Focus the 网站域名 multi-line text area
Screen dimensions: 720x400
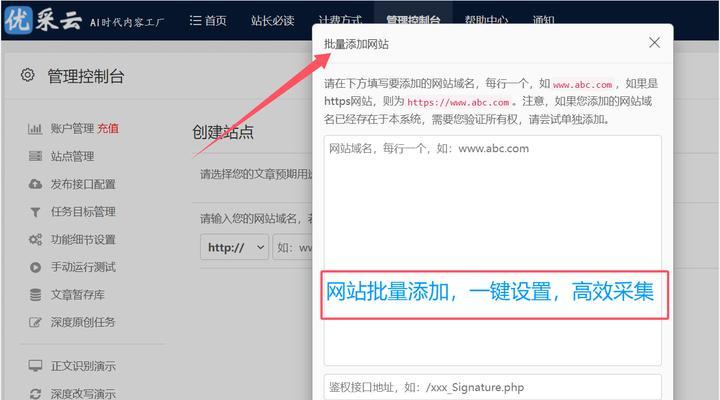click(x=492, y=250)
